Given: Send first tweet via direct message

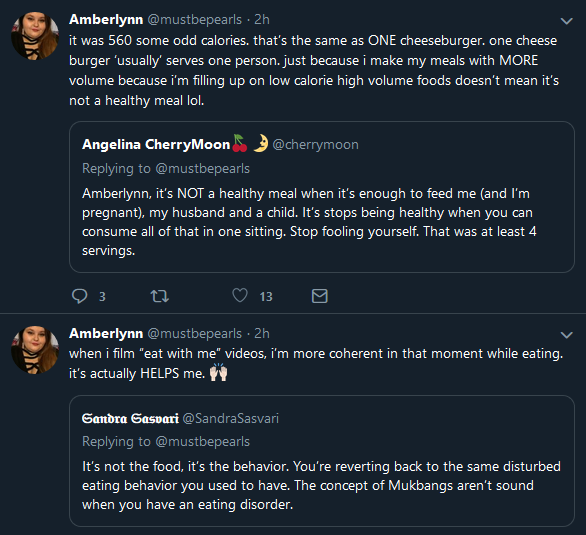Looking at the screenshot, I should pyautogui.click(x=320, y=296).
